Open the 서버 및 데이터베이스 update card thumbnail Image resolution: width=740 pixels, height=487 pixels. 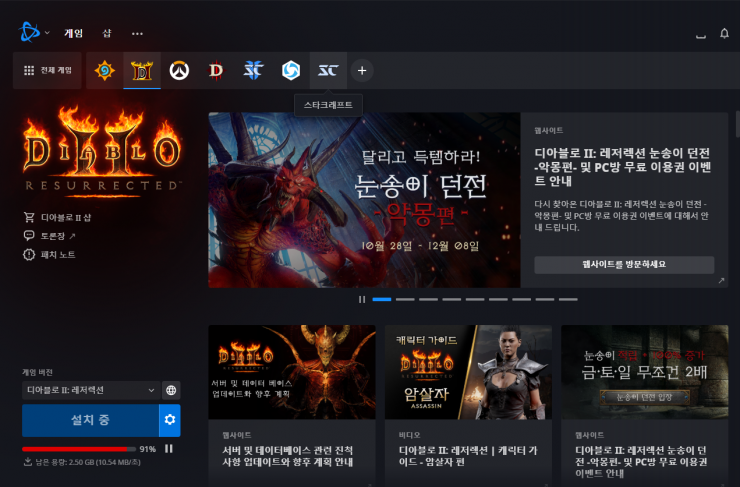[x=292, y=372]
